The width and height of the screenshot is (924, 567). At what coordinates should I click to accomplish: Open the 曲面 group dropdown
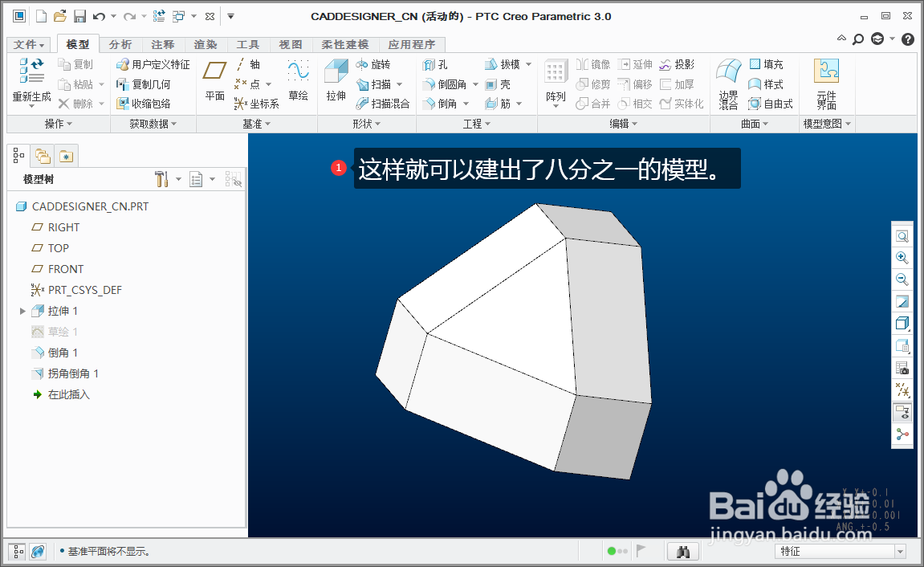[755, 124]
